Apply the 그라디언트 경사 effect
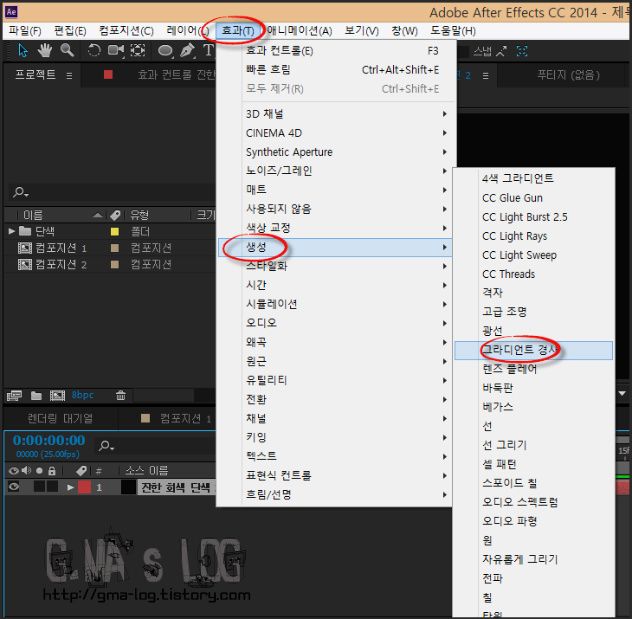This screenshot has height=619, width=632. point(533,350)
